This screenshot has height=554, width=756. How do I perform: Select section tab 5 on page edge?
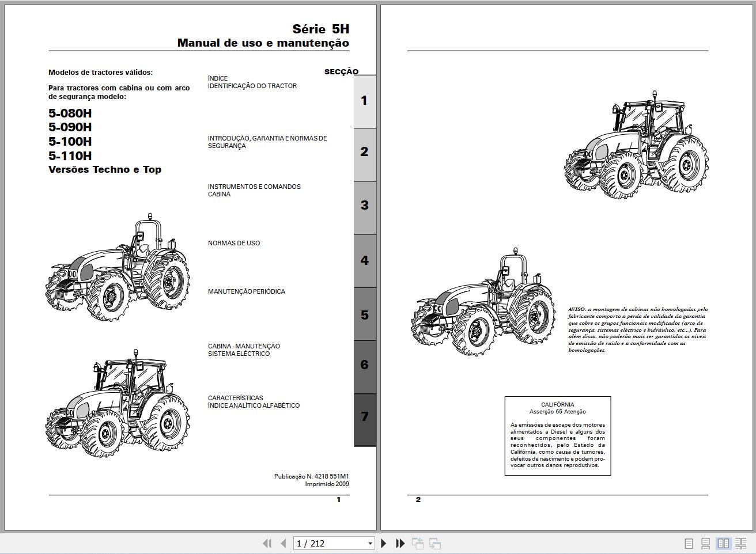(364, 315)
